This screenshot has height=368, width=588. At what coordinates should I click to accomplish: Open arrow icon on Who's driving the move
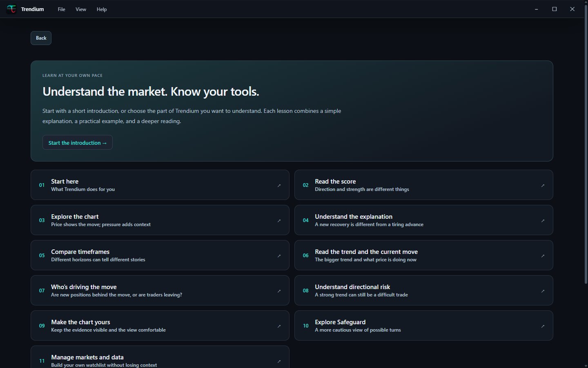(279, 291)
